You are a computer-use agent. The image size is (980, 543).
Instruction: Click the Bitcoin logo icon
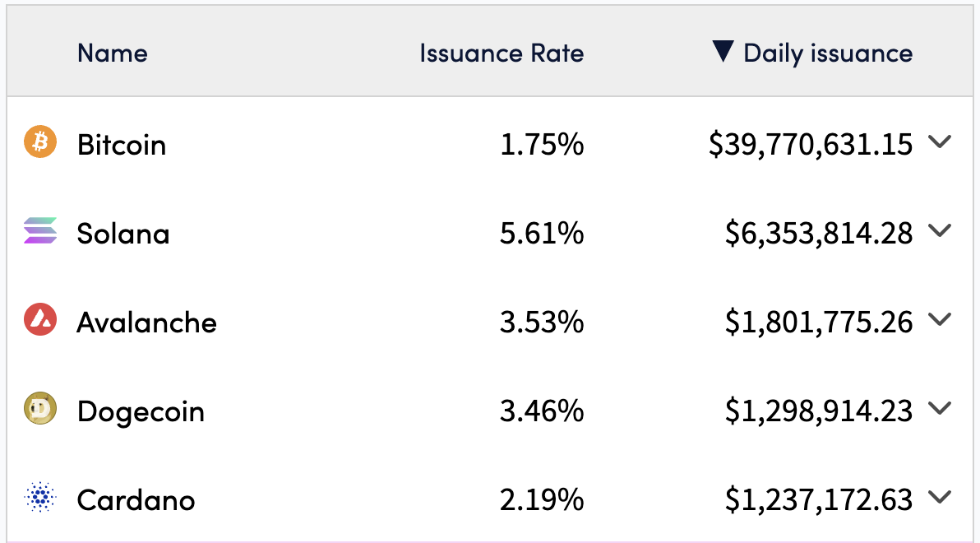point(39,142)
